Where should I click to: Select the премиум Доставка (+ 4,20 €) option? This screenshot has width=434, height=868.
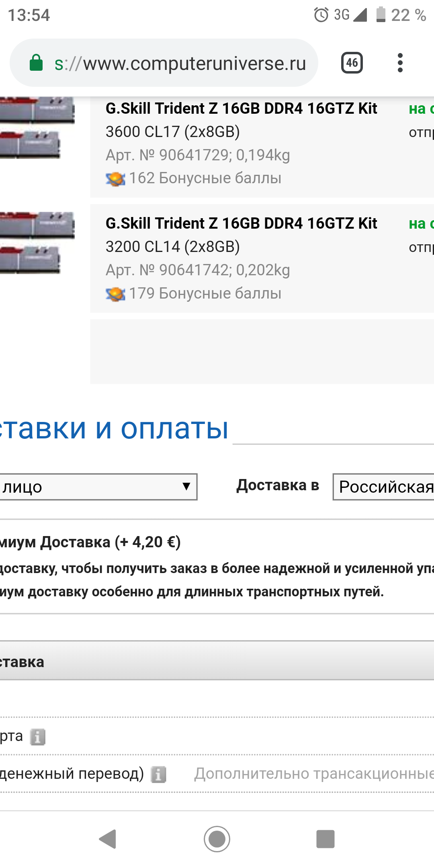(x=90, y=542)
